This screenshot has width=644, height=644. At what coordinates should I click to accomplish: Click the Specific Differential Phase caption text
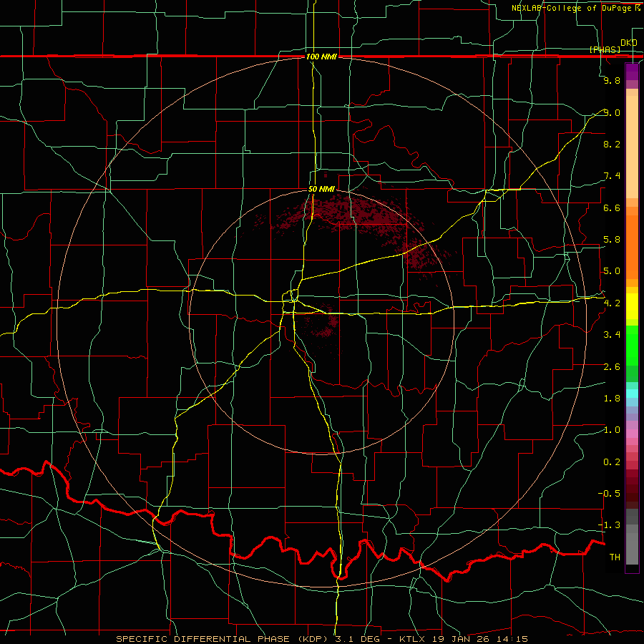[x=321, y=639]
